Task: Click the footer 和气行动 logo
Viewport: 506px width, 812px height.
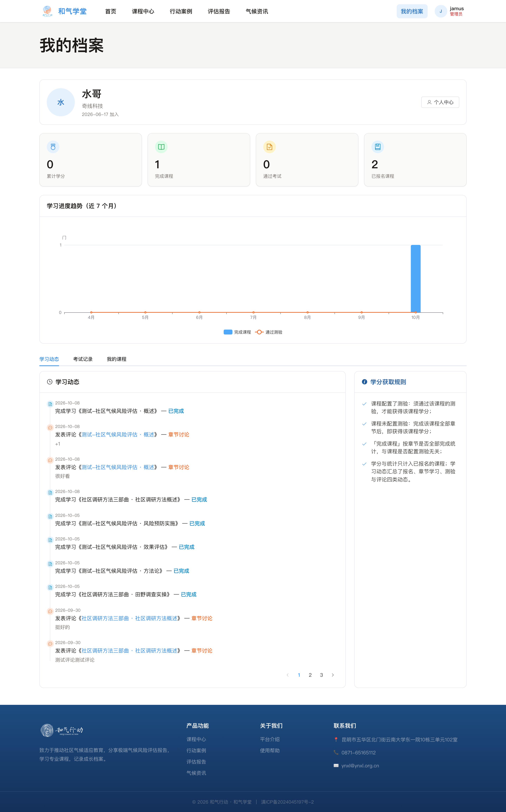Action: (x=61, y=730)
